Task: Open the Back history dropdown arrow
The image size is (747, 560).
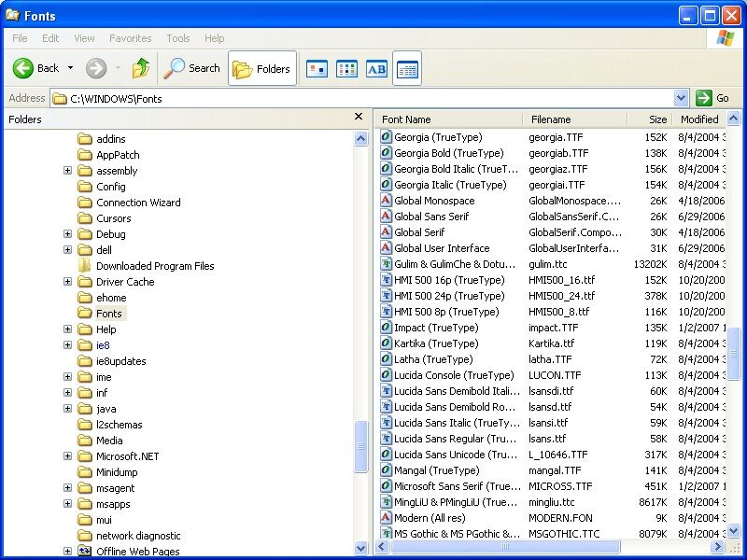Action: [x=71, y=68]
